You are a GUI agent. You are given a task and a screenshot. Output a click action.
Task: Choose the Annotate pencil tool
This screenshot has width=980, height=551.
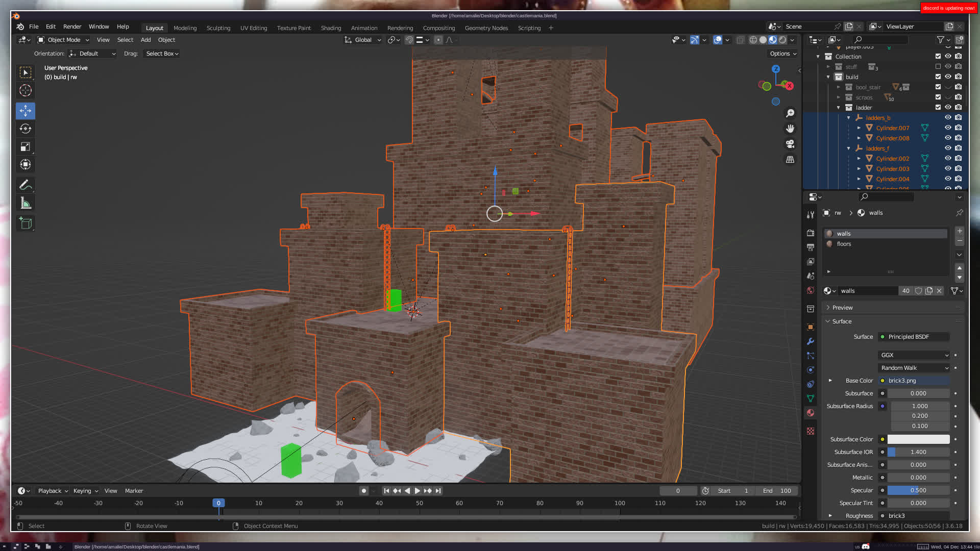click(26, 185)
